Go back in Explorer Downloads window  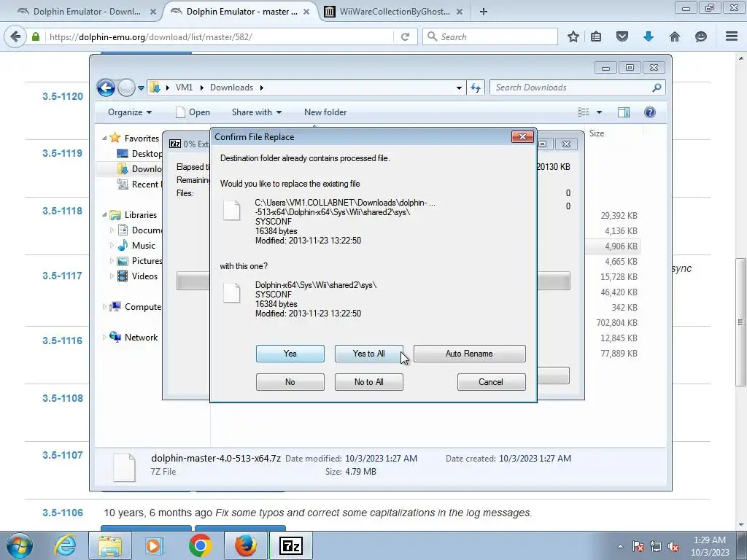[106, 87]
